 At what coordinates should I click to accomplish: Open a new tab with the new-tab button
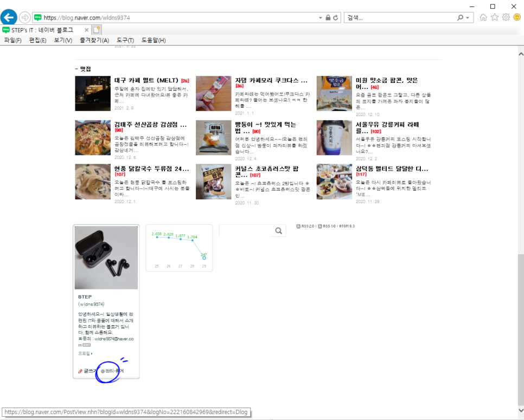click(x=97, y=30)
